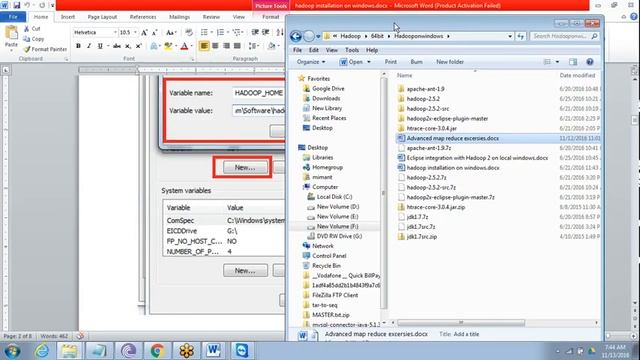Click Explorer search Hadooponwindows field
This screenshot has height=360, width=640.
(564, 36)
